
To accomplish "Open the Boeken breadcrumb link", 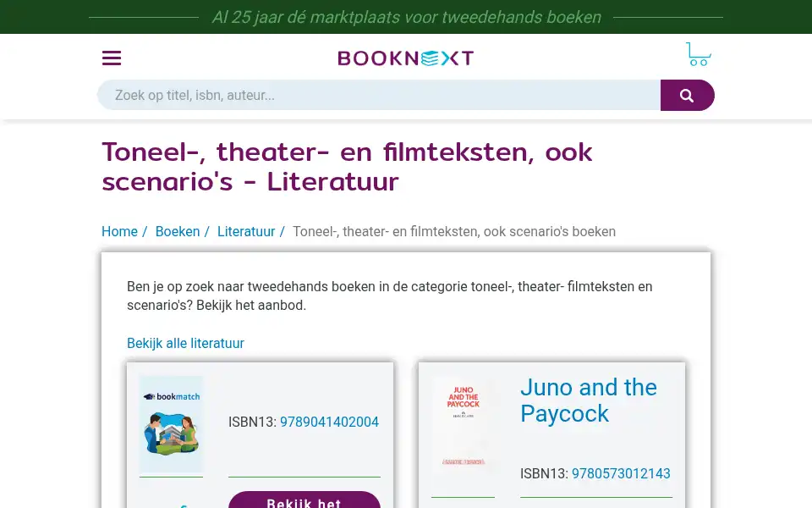I will [x=178, y=232].
